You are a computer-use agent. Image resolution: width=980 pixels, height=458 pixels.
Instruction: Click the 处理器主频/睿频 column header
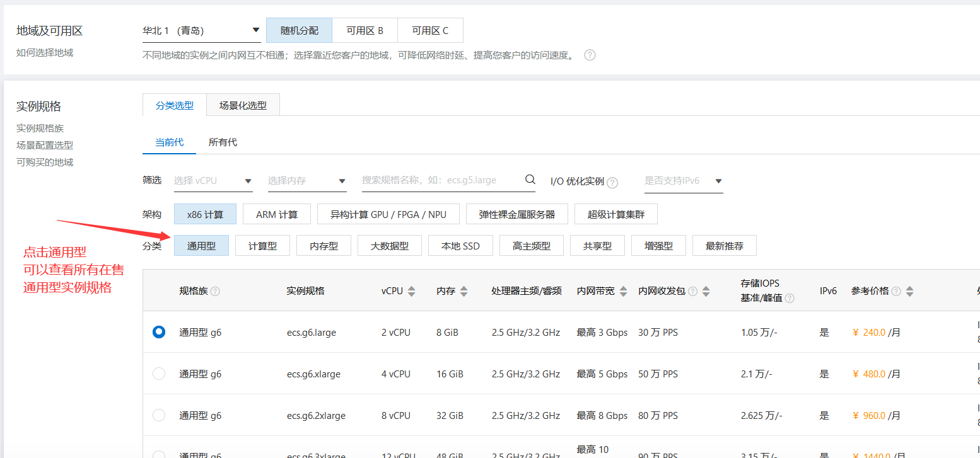pos(528,291)
